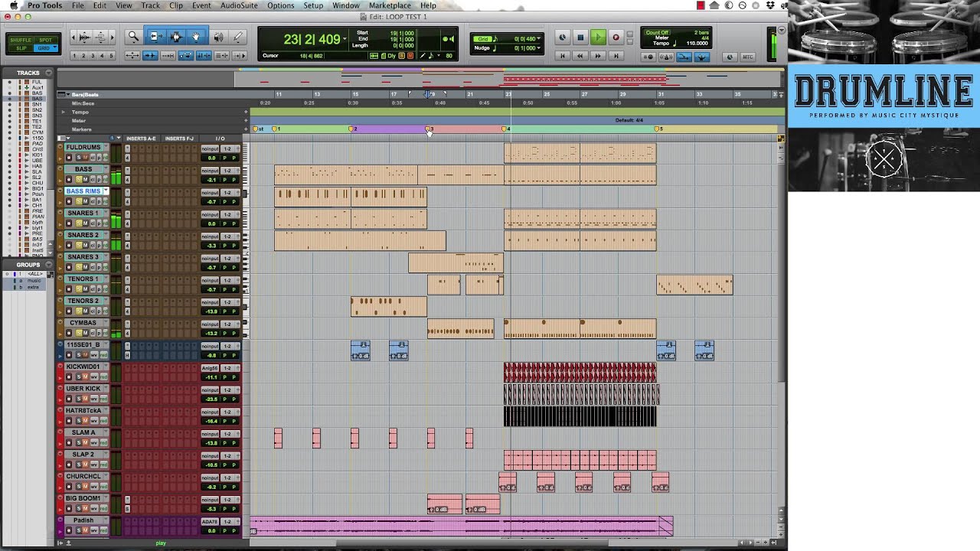Open BASS RIMS track name dropdown
The width and height of the screenshot is (980, 551).
pos(106,191)
